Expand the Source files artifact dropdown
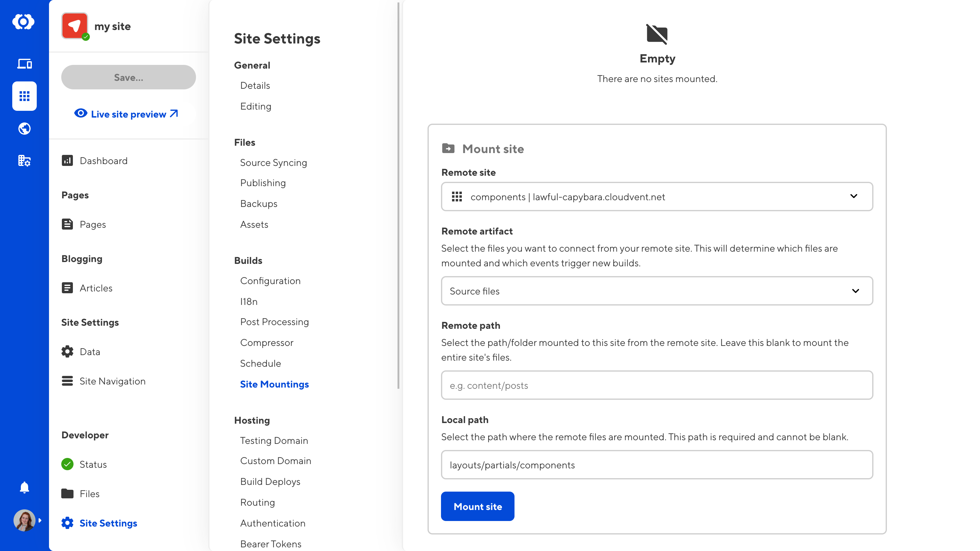 (657, 291)
